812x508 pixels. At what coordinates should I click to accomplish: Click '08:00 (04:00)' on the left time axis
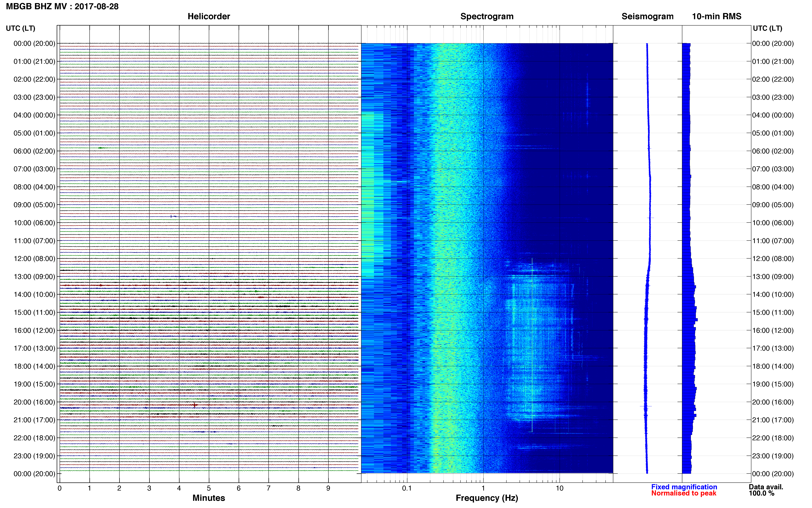[x=34, y=187]
